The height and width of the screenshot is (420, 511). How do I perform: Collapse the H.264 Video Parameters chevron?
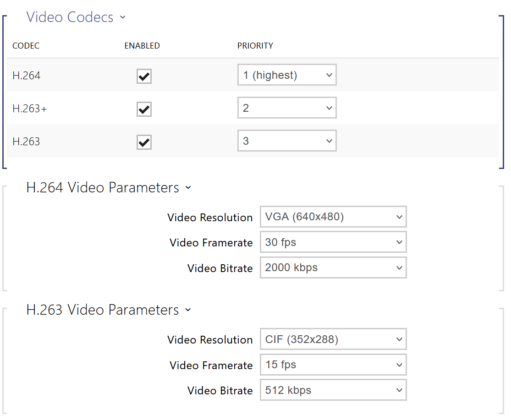[x=188, y=188]
